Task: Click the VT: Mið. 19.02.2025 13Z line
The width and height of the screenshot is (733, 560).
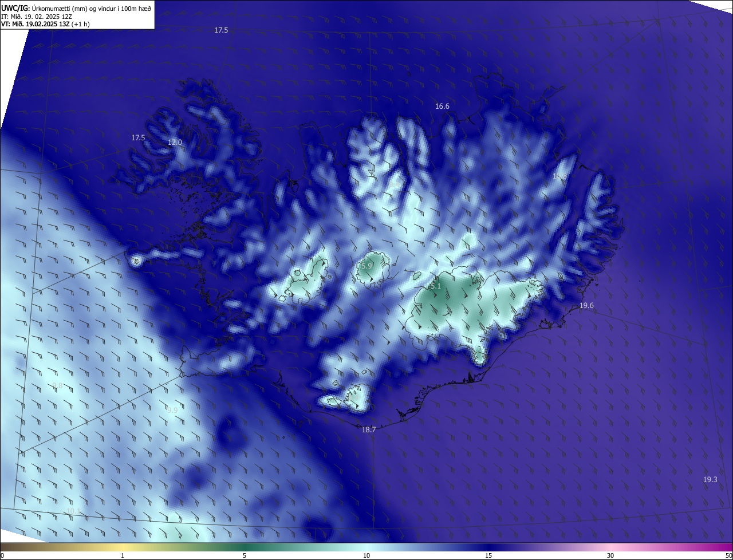Action: pos(45,24)
